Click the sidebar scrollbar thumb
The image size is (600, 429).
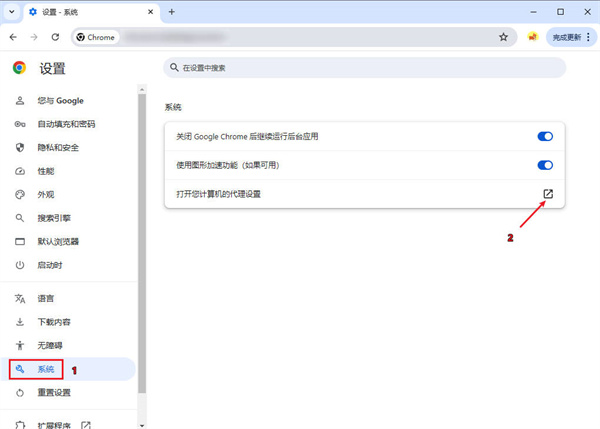click(142, 243)
